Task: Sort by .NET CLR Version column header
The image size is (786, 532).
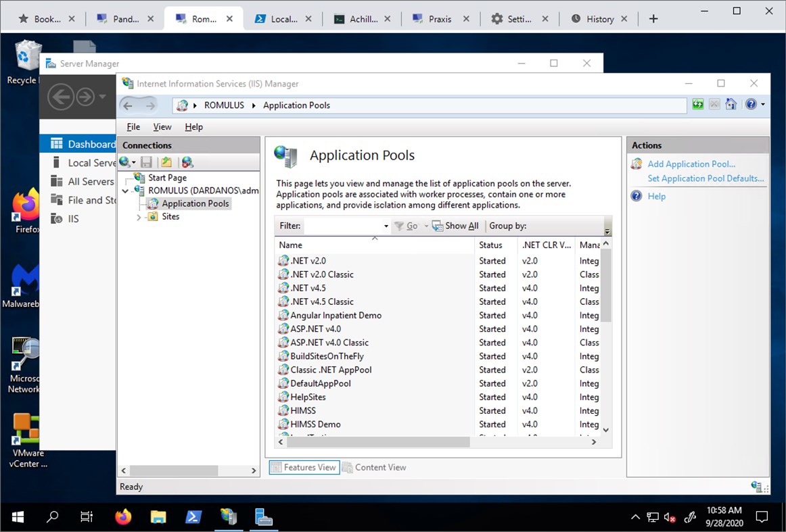Action: click(546, 245)
